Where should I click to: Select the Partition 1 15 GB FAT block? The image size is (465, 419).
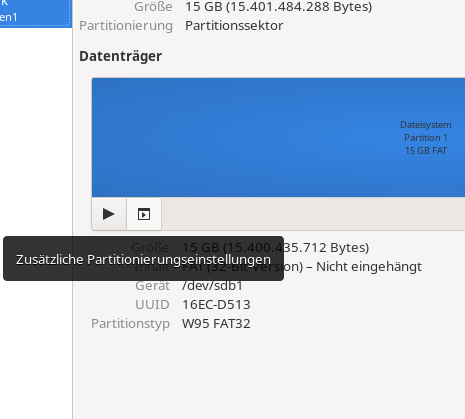tap(278, 137)
